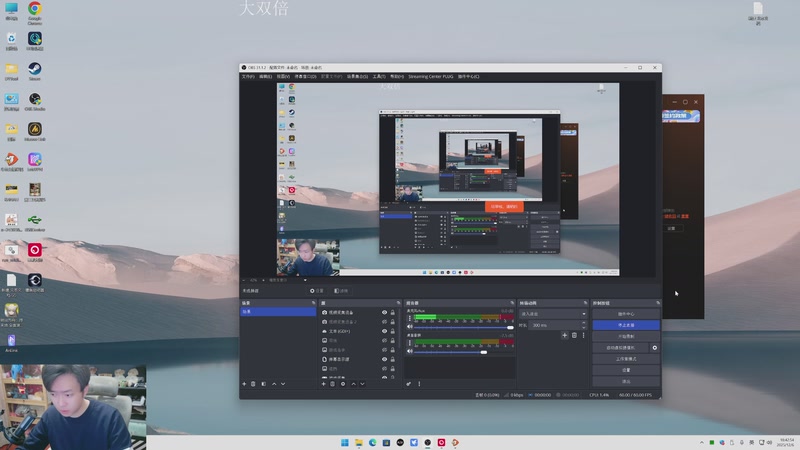Open first mixer channel options dots
The image size is (800, 450).
[x=409, y=318]
